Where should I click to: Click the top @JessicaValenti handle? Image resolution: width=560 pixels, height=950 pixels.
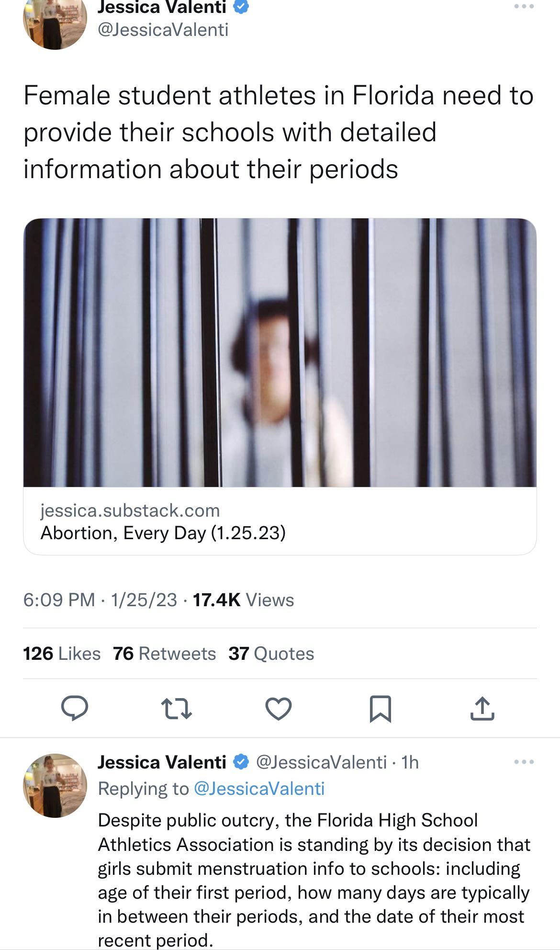coord(163,30)
